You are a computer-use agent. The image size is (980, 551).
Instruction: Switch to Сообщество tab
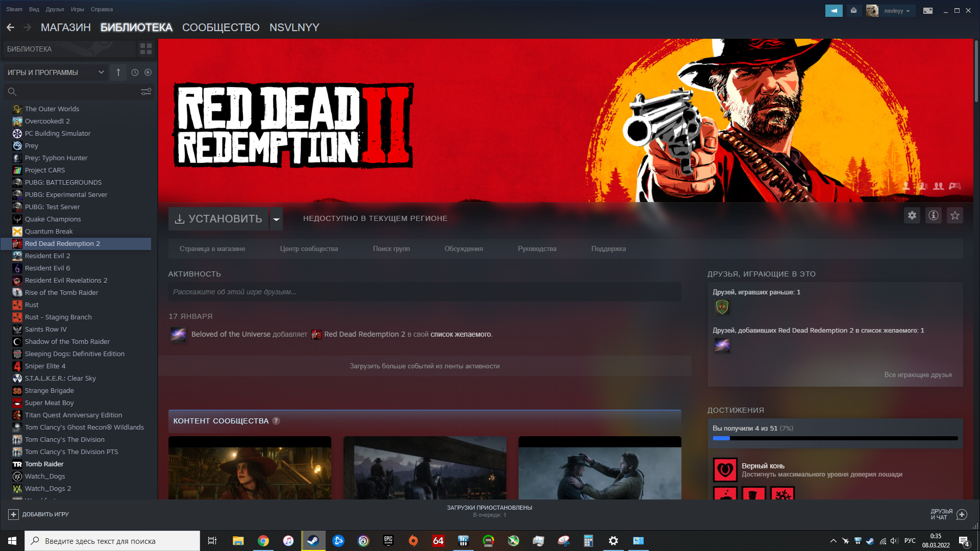point(220,28)
